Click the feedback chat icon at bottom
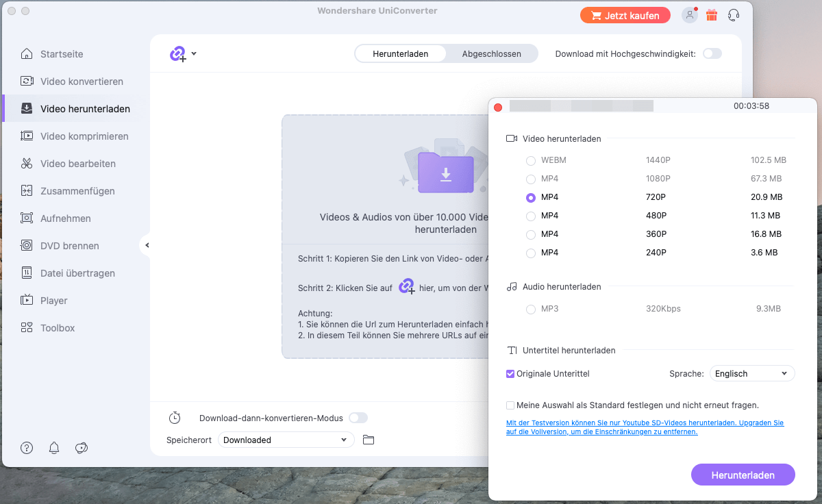Screen dimensions: 822x504 [82, 448]
